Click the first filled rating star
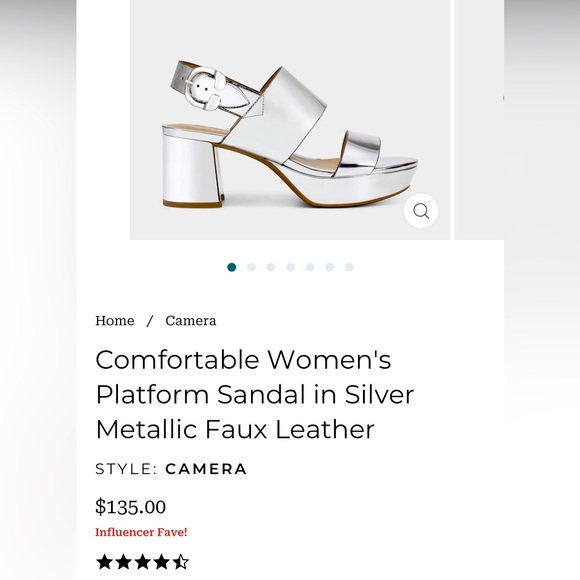580x580 pixels. tap(104, 562)
